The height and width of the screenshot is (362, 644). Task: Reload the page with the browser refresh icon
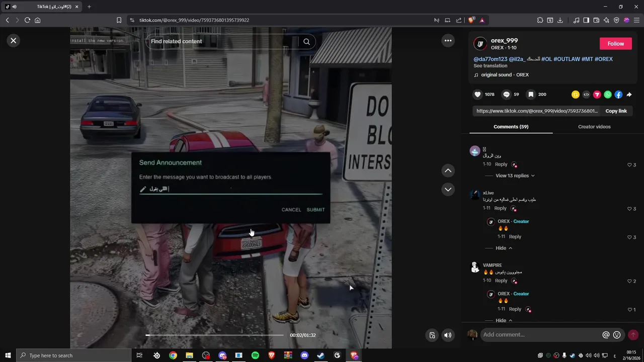click(27, 20)
